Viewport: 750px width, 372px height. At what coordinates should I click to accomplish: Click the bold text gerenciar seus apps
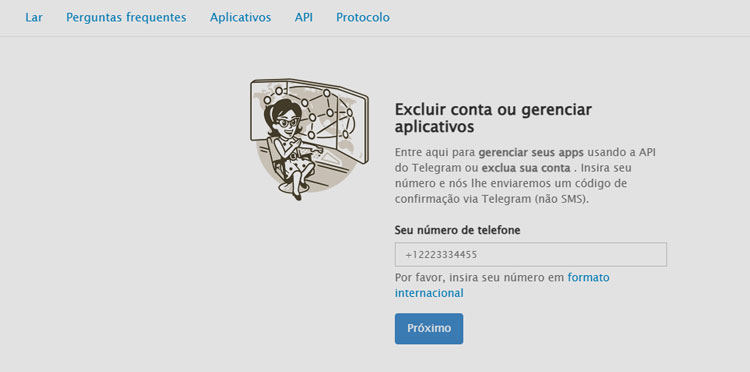point(531,153)
